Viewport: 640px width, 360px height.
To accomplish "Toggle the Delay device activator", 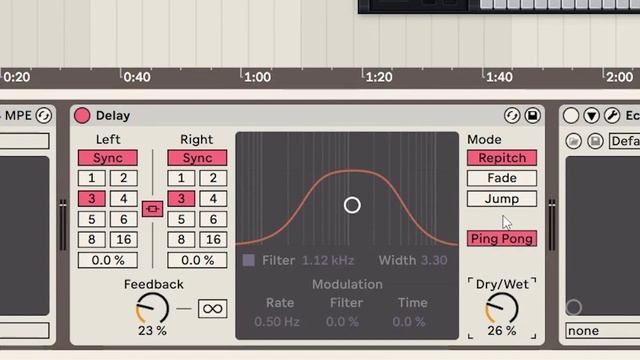I will (82, 116).
